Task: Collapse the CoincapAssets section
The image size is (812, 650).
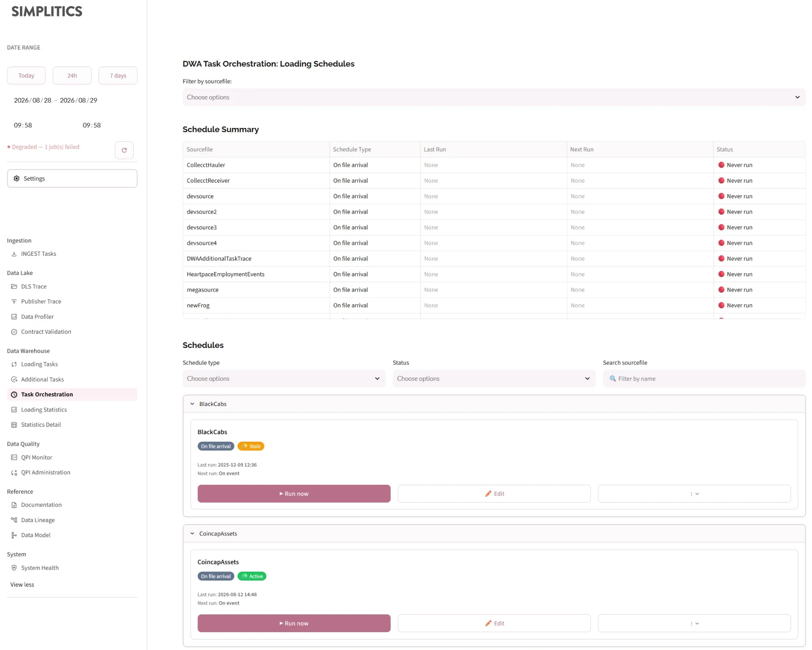Action: click(494, 534)
